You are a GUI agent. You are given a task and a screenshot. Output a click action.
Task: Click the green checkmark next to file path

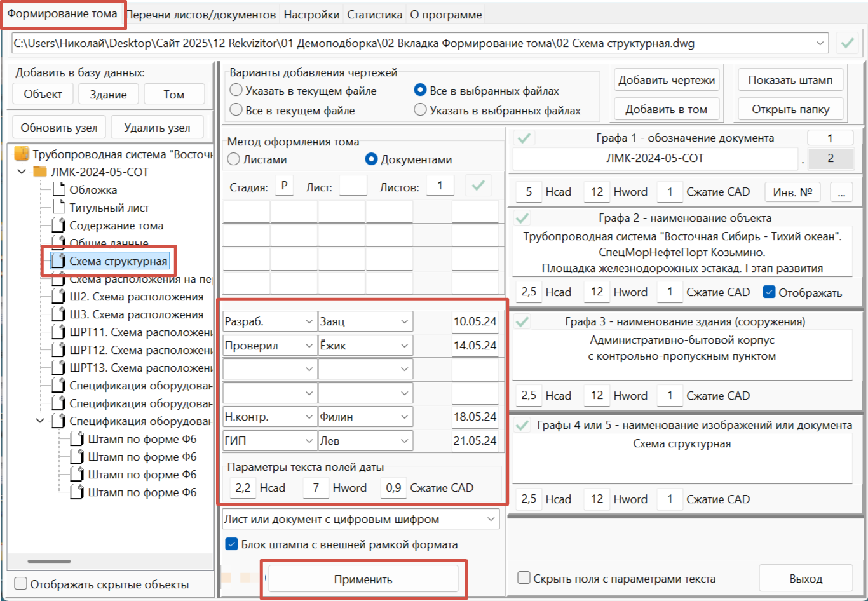847,43
